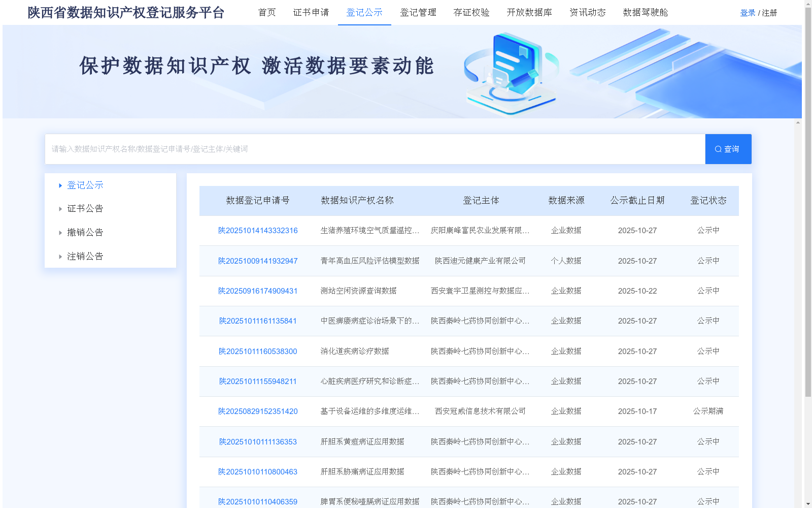
Task: Expand the 证书公告 sidebar arrow
Action: 60,209
